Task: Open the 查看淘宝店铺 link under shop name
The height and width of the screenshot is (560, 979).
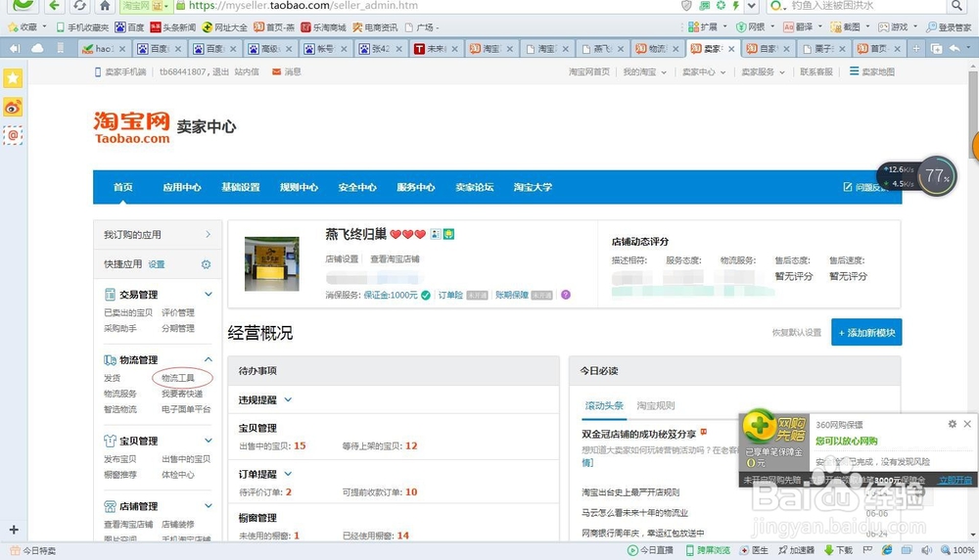Action: click(395, 259)
